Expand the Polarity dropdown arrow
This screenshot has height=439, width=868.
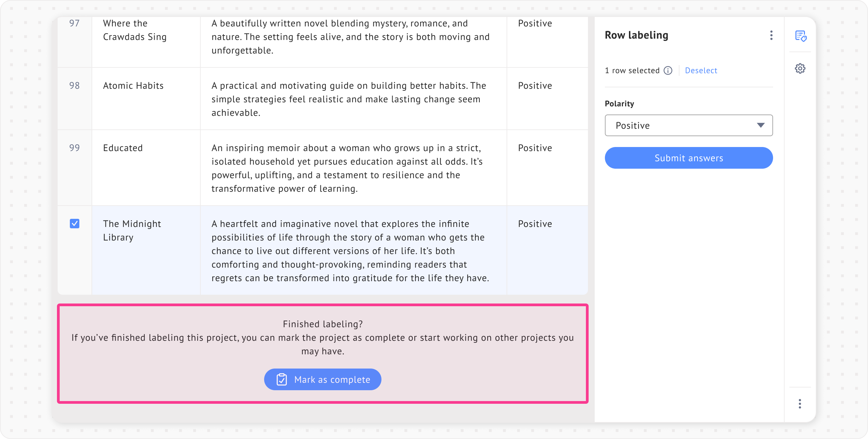pos(761,125)
